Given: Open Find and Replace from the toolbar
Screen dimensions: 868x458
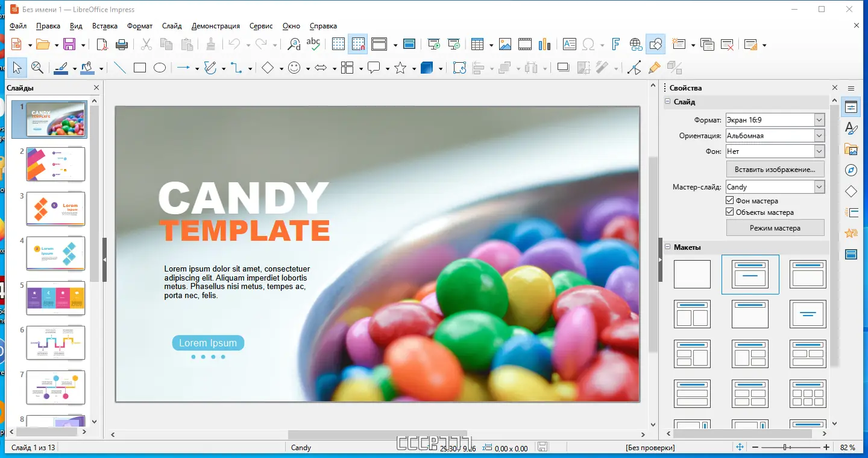Looking at the screenshot, I should coord(294,44).
